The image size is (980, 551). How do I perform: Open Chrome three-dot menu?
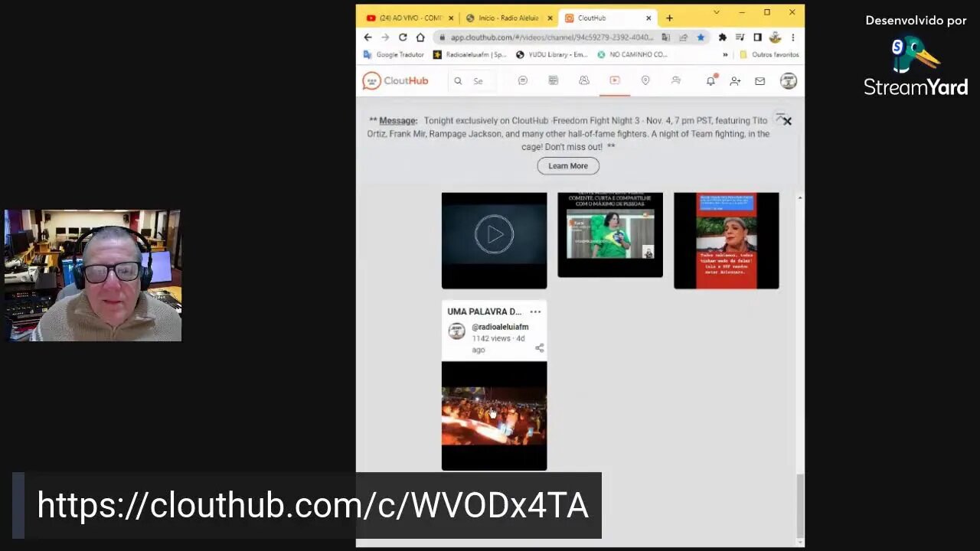[793, 37]
